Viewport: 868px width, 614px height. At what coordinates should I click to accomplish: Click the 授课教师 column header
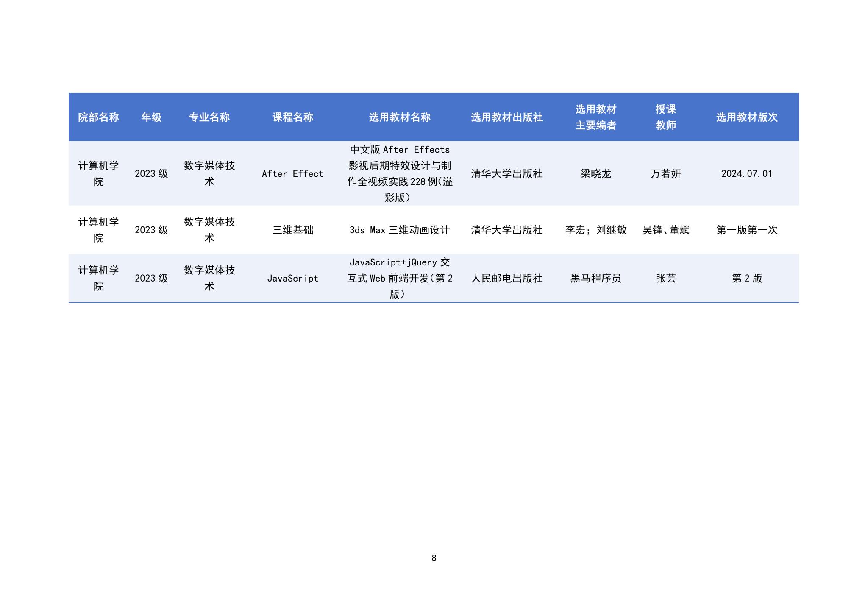point(665,117)
